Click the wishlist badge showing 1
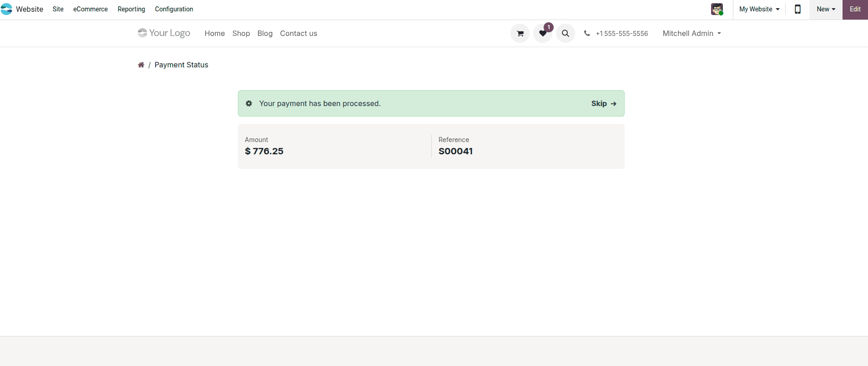Image resolution: width=868 pixels, height=366 pixels. point(549,27)
